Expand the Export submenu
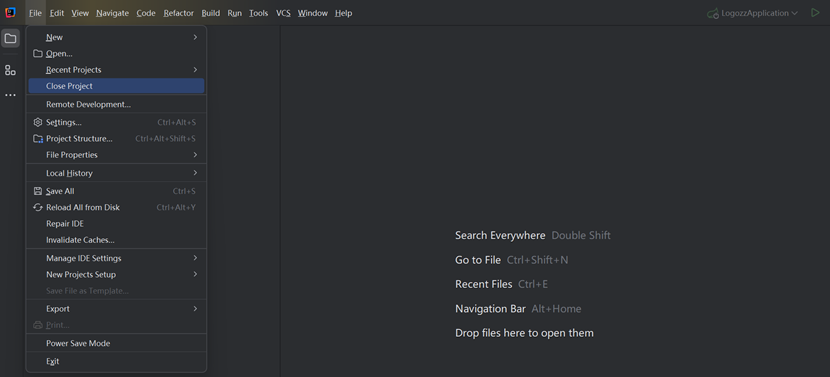This screenshot has width=830, height=377. coord(116,309)
